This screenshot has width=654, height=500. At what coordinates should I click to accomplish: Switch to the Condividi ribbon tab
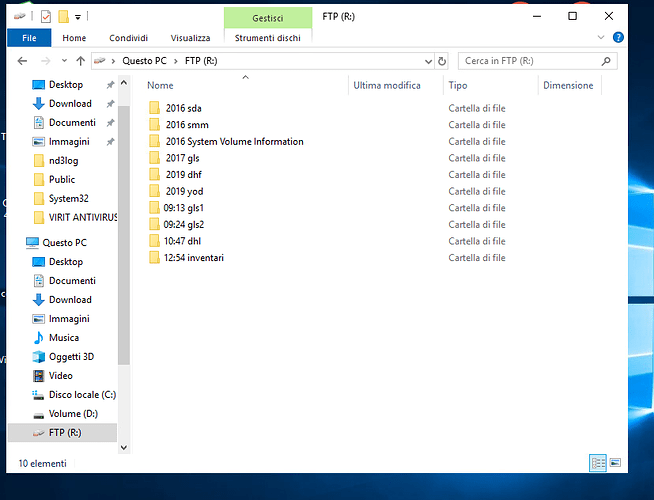[x=128, y=38]
